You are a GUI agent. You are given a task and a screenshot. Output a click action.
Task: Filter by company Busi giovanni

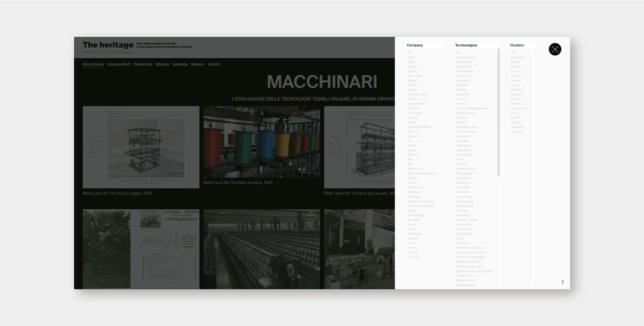(x=417, y=94)
